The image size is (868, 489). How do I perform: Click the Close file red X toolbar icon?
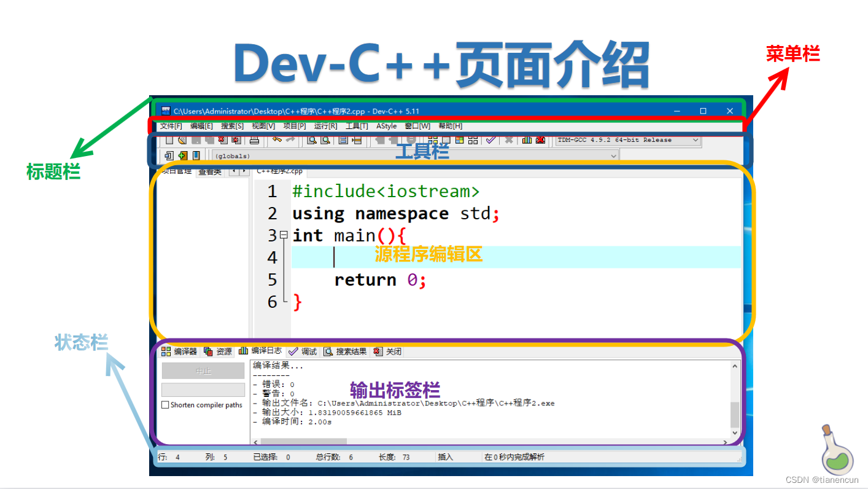click(222, 140)
